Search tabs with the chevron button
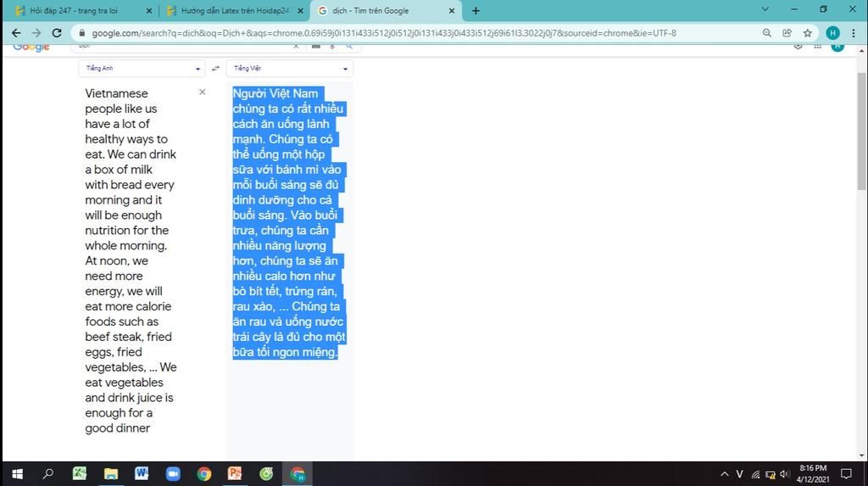 coord(765,9)
